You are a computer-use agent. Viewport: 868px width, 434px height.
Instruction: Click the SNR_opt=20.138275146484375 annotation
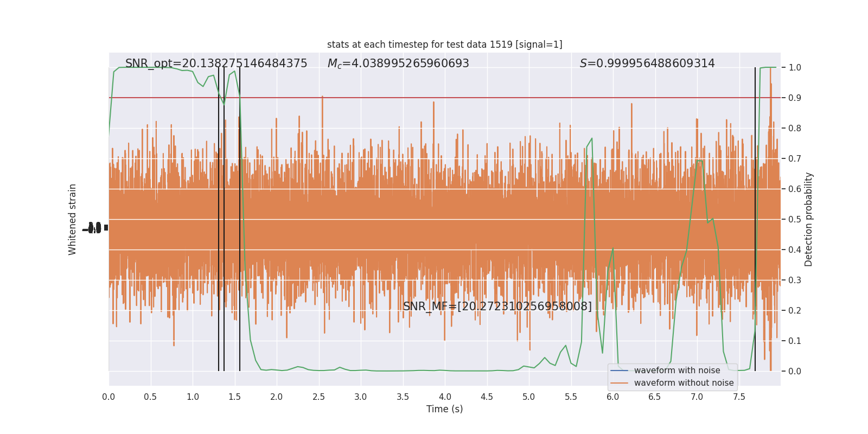pyautogui.click(x=216, y=63)
